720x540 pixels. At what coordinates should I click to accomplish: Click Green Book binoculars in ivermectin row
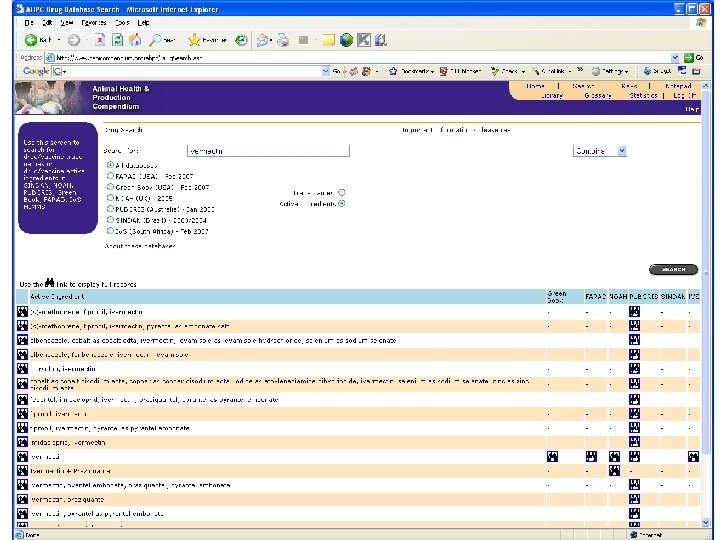(x=552, y=455)
